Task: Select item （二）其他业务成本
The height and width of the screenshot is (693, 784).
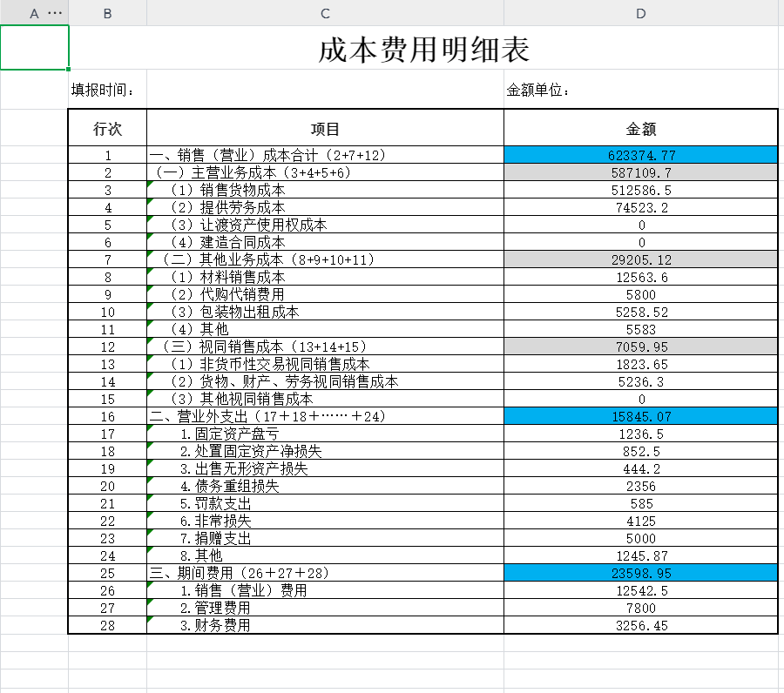Action: click(x=325, y=259)
